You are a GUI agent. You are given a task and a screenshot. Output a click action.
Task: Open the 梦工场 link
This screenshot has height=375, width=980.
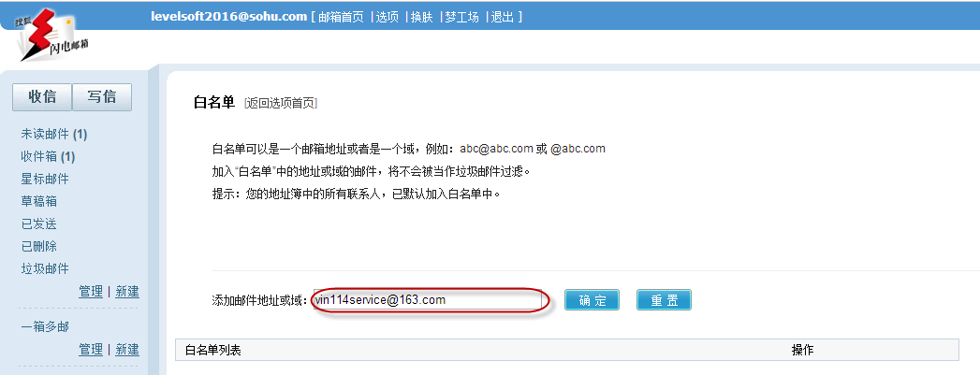tap(461, 17)
